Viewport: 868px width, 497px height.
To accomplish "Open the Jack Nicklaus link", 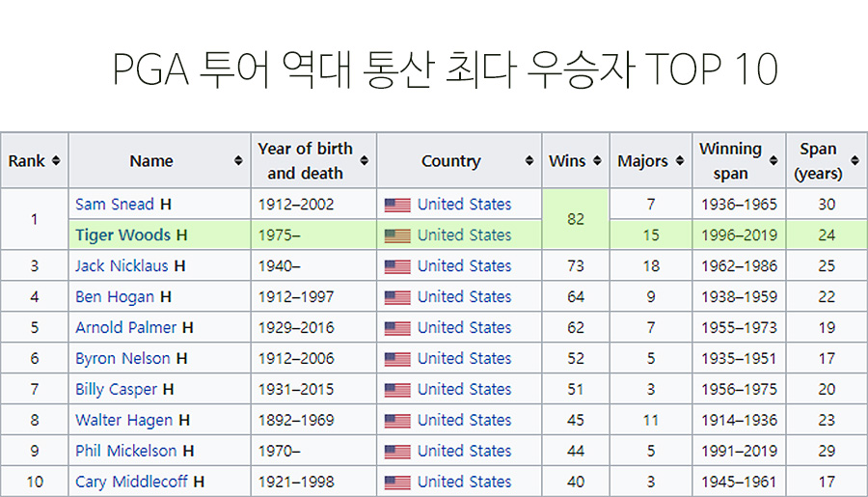I will [122, 266].
